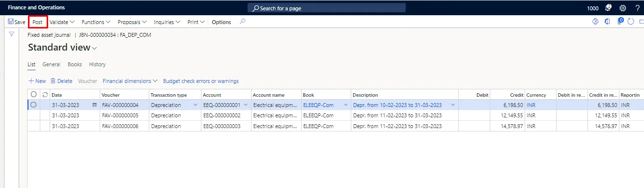Open the Options menu tab
Viewport: 644px width, 188px height.
tap(222, 22)
